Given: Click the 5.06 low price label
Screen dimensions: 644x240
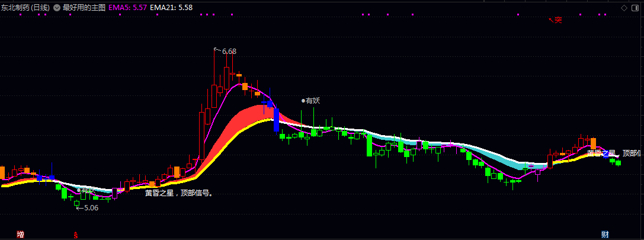Looking at the screenshot, I should [x=91, y=208].
